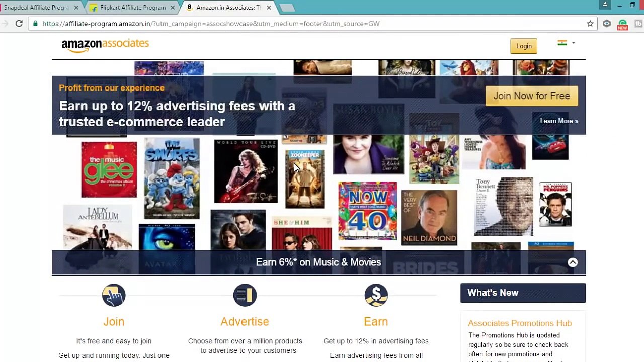644x362 pixels.
Task: Switch to the Snapdeal Affiliate Program tab
Action: pos(36,8)
